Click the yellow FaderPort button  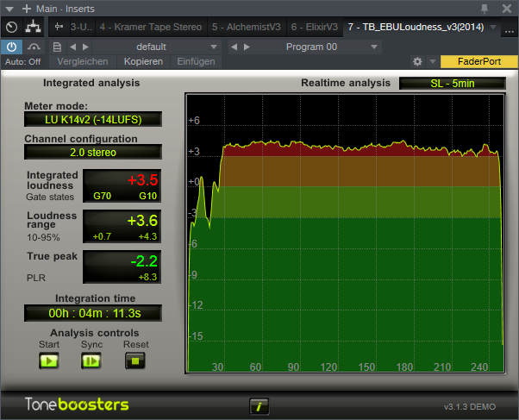tap(479, 61)
